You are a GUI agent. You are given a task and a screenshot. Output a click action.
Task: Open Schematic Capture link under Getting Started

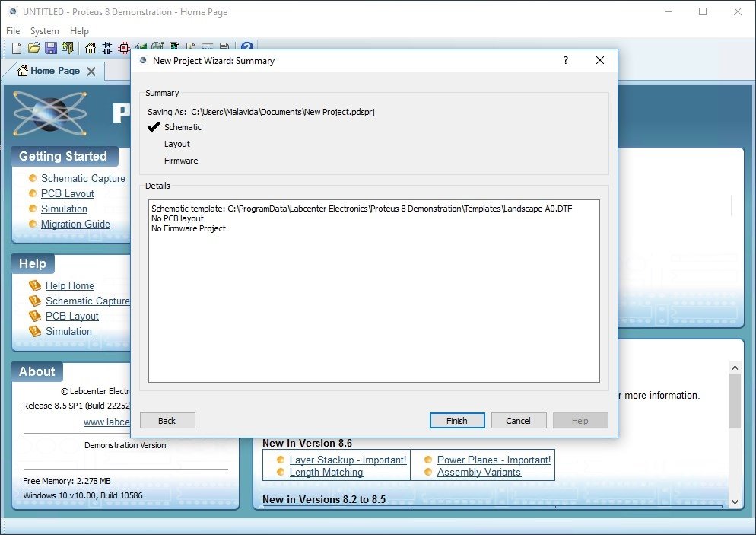(x=83, y=179)
